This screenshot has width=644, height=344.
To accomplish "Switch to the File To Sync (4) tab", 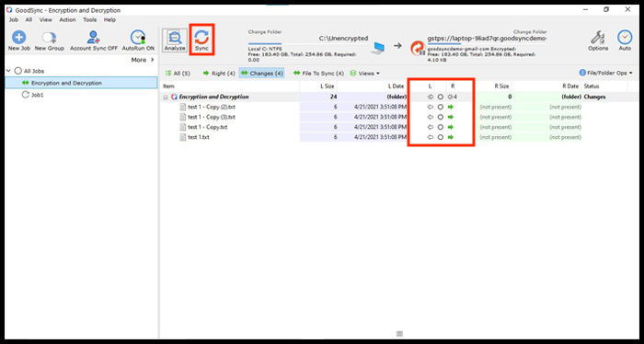I will point(318,74).
